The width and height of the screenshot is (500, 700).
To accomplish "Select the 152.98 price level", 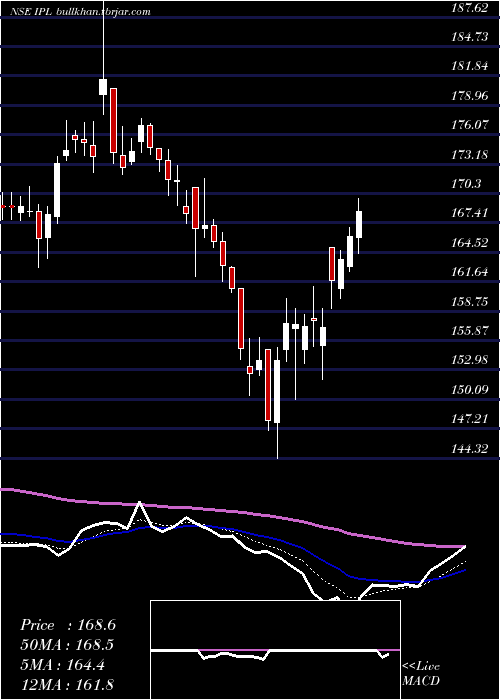I will point(470,361).
